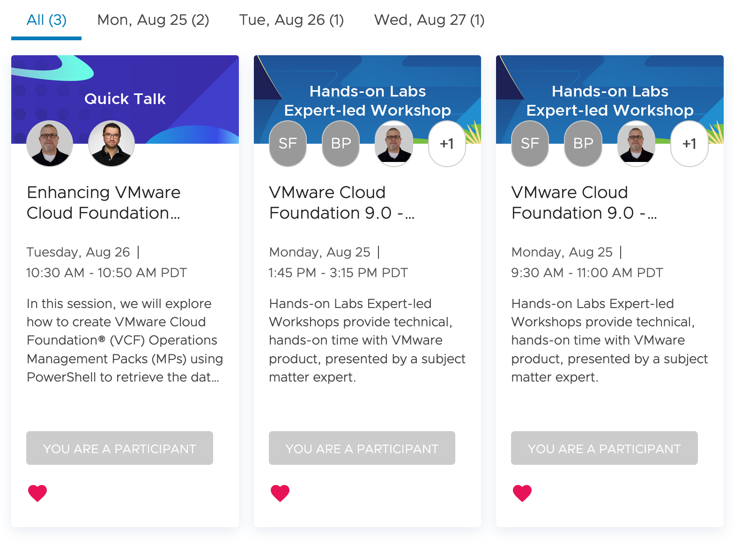This screenshot has width=756, height=558.
Task: Switch to the Mon, Aug 25 tab
Action: click(153, 20)
